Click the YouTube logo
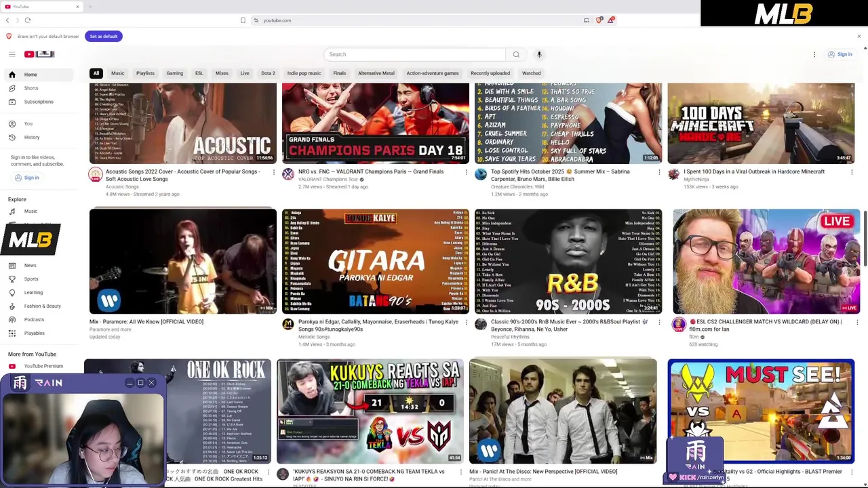Image resolution: width=868 pixels, height=488 pixels. click(x=39, y=54)
